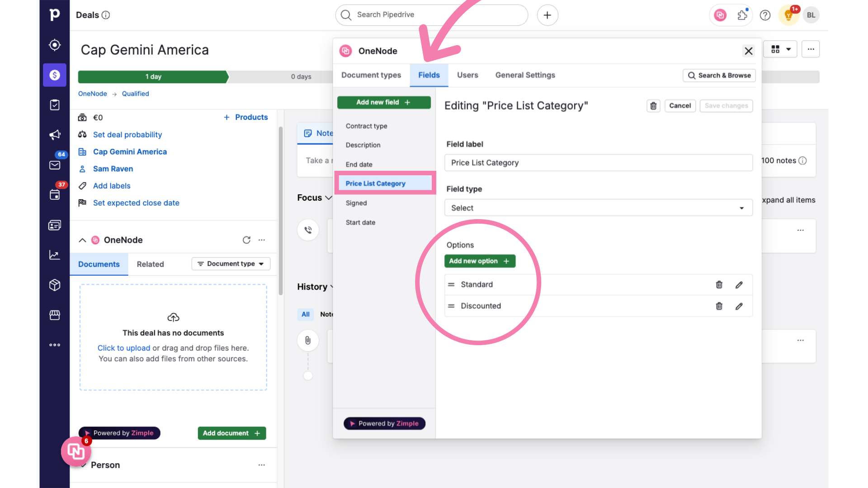Click the floating OneNode chat bubble
The height and width of the screenshot is (488, 868).
[76, 451]
